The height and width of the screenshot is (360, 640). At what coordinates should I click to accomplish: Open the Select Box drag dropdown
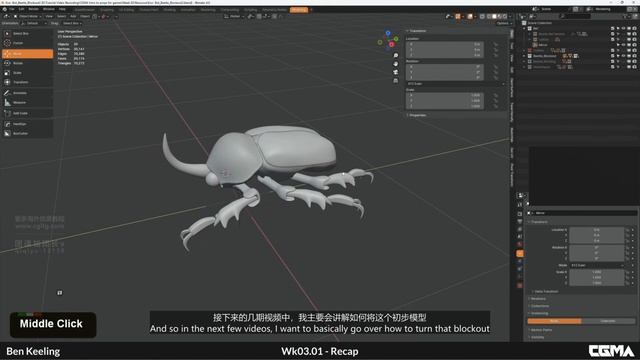(x=72, y=23)
